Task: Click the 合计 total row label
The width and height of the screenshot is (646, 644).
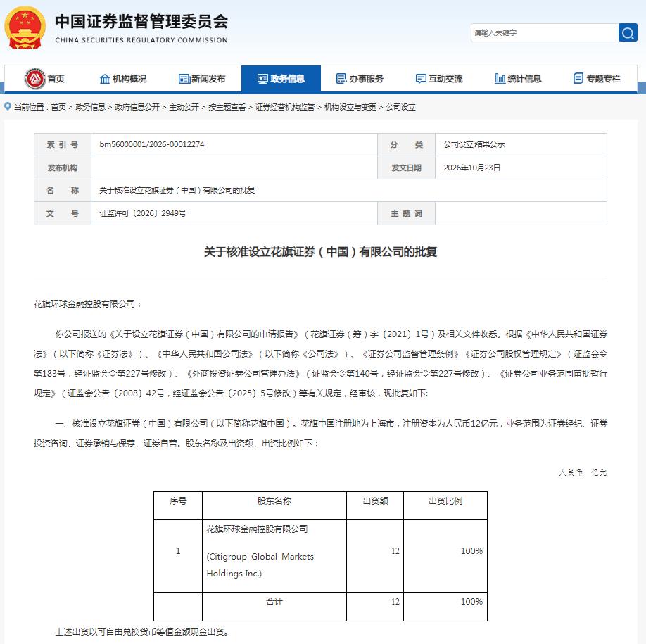Action: coord(274,602)
